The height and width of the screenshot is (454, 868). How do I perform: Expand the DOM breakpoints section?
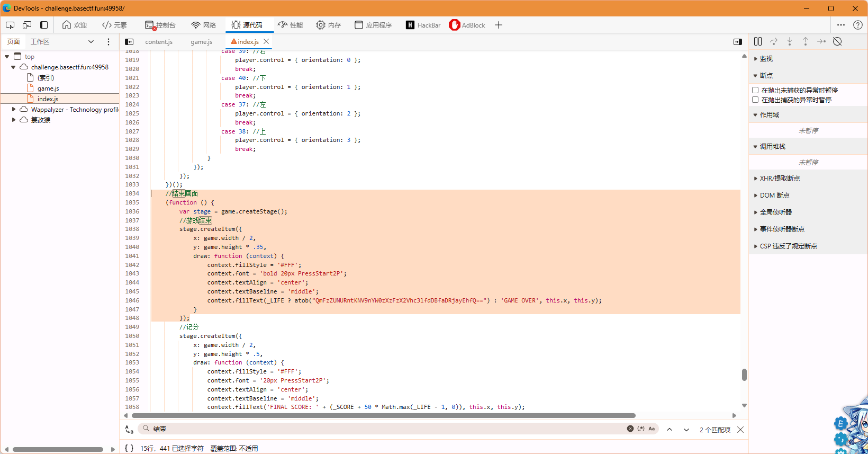tap(774, 195)
